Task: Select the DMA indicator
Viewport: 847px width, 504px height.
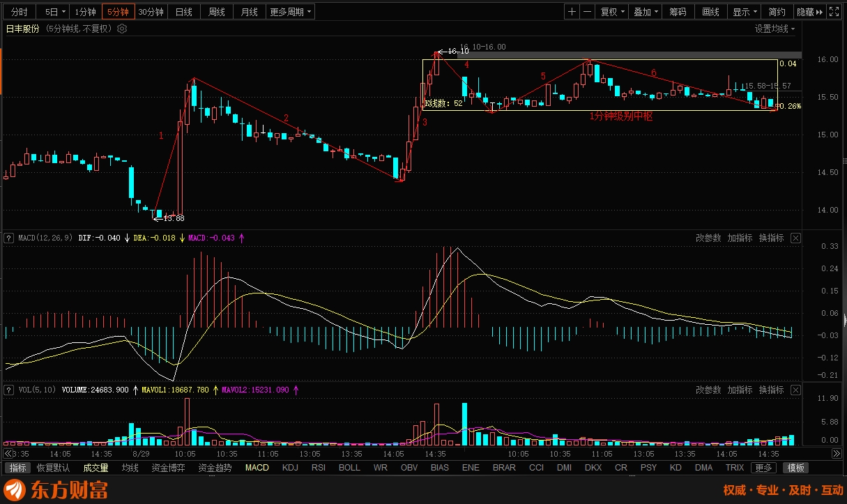Action: [704, 468]
